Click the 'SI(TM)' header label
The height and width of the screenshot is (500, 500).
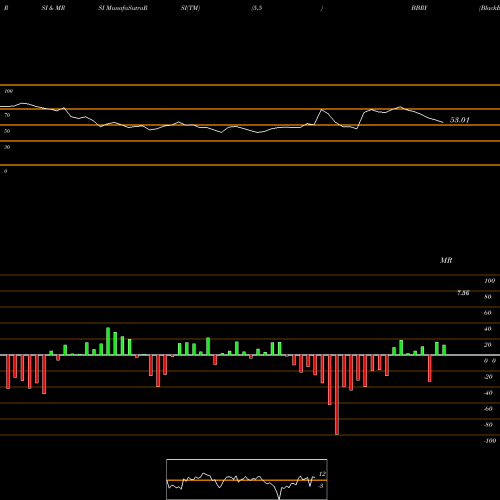[190, 8]
